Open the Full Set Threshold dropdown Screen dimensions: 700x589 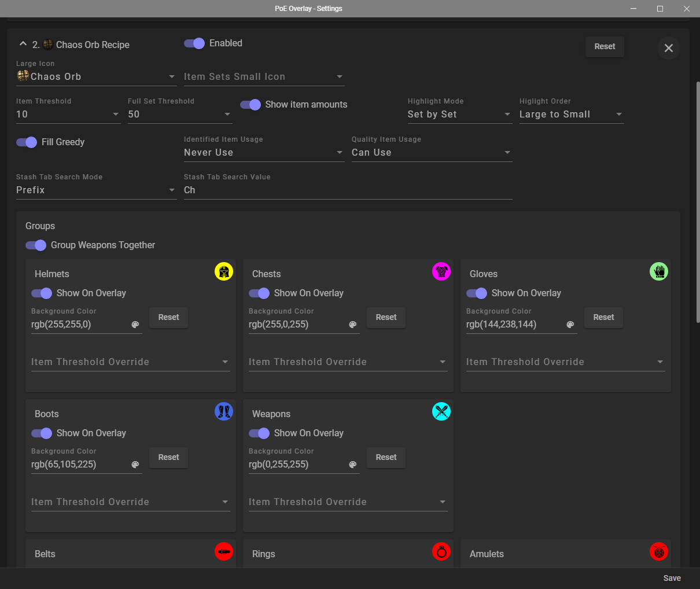(180, 114)
